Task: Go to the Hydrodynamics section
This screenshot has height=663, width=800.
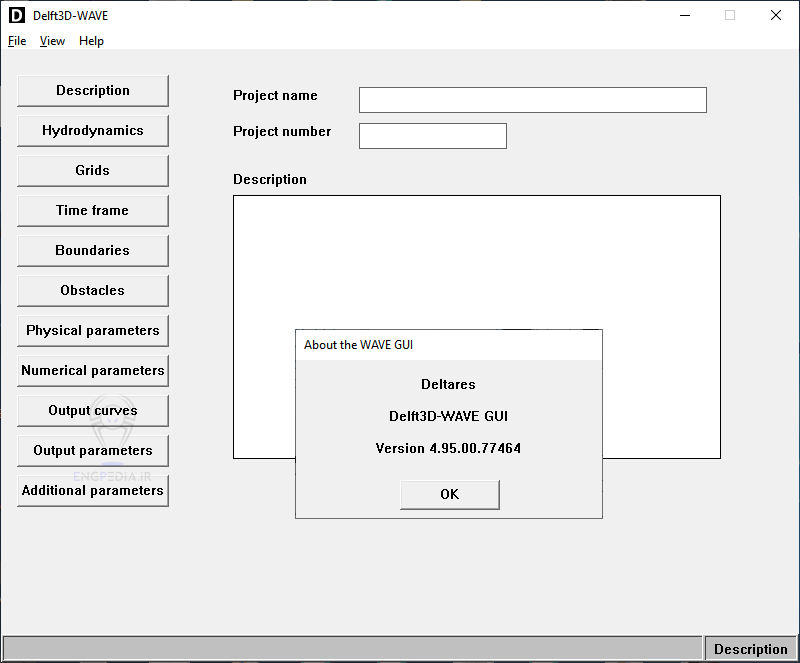Action: (93, 131)
